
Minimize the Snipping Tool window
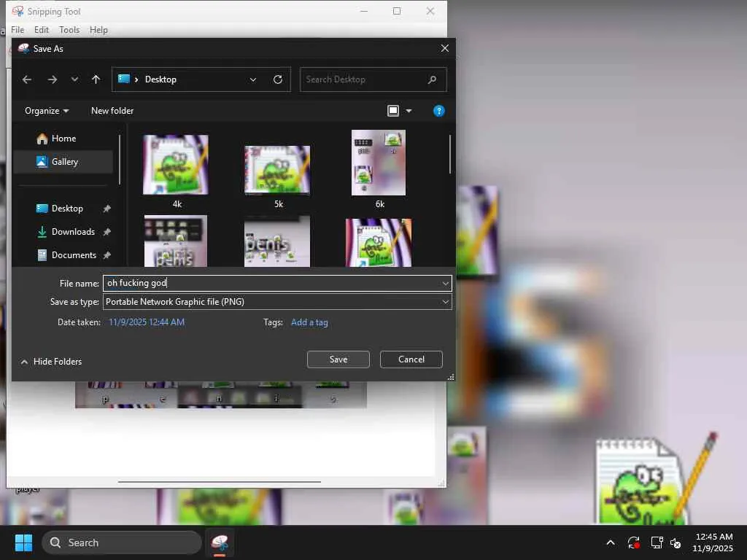tap(364, 11)
